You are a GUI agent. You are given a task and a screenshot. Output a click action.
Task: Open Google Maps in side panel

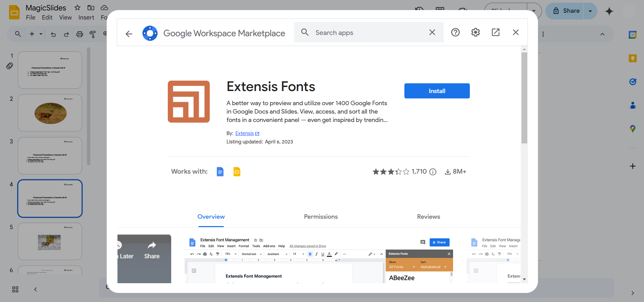tap(632, 129)
